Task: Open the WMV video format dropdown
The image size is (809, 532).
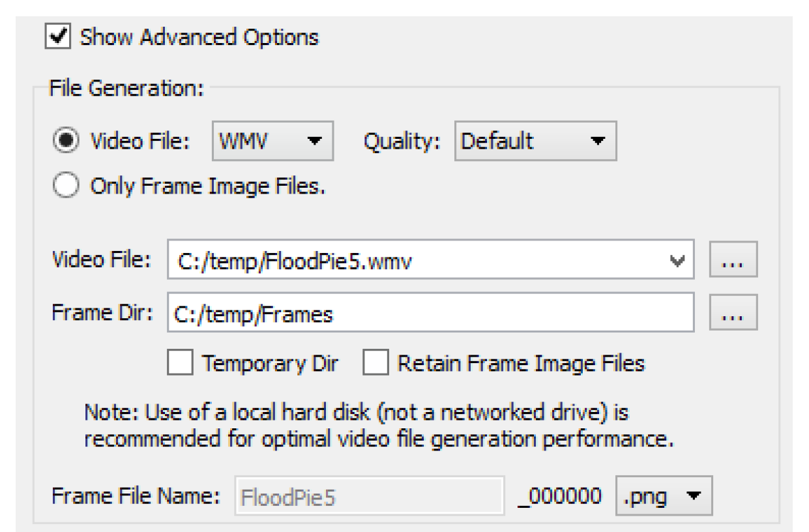Action: point(272,141)
